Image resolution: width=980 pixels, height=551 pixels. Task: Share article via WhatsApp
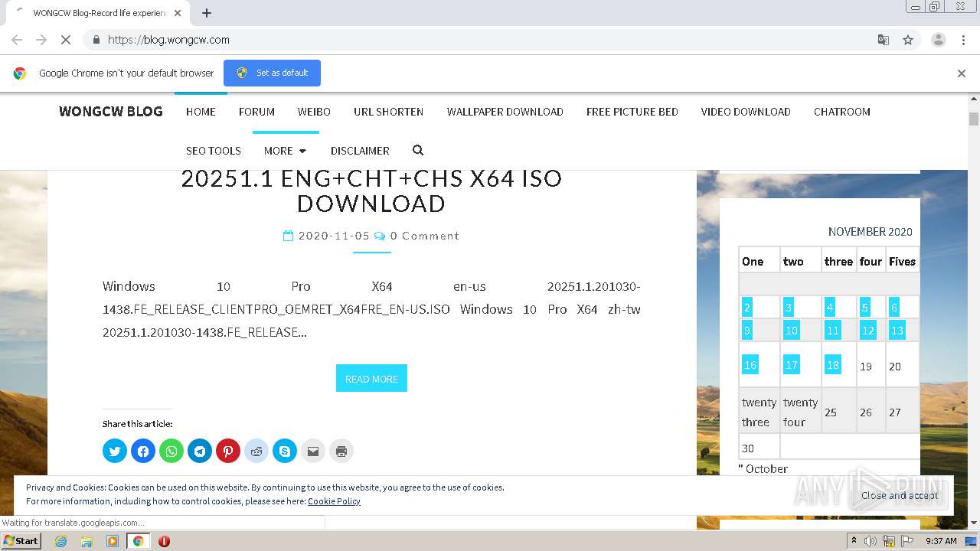point(171,451)
